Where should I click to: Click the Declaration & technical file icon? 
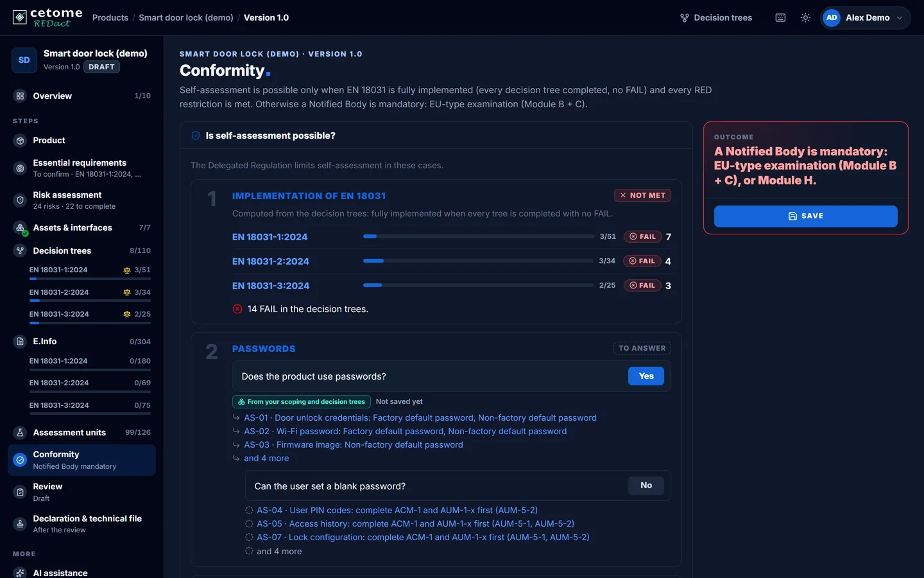[20, 524]
